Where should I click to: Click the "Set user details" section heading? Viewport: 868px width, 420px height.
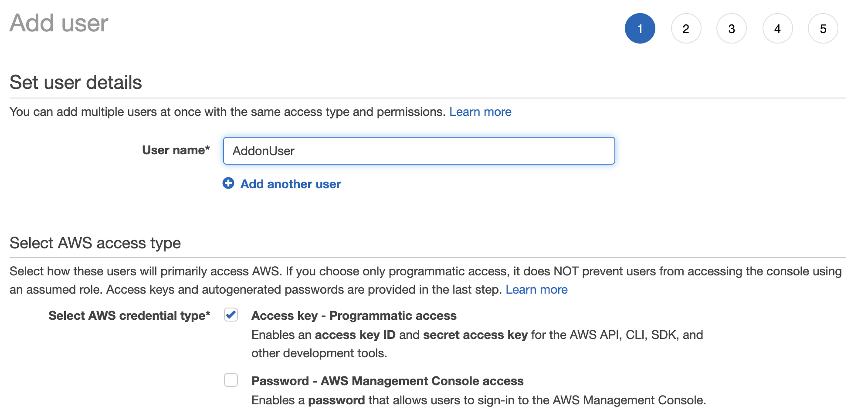(76, 82)
